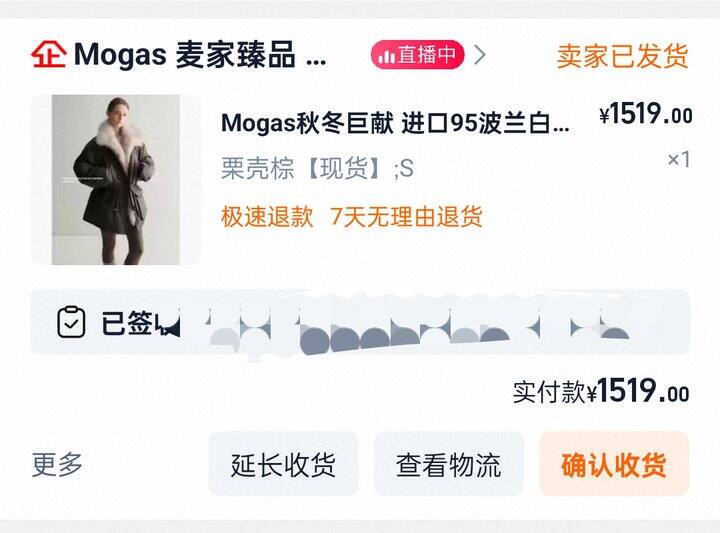Open the 已签收 logistics status bar
720x533 pixels.
coord(360,322)
